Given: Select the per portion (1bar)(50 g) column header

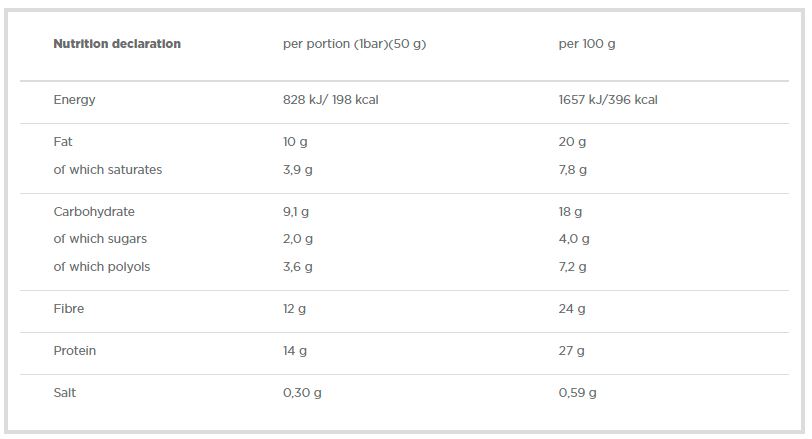Looking at the screenshot, I should (x=354, y=44).
